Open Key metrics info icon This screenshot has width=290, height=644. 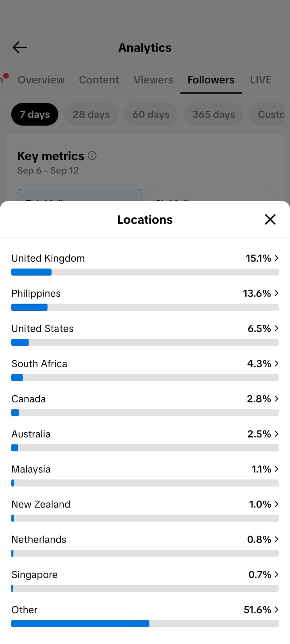pos(92,156)
